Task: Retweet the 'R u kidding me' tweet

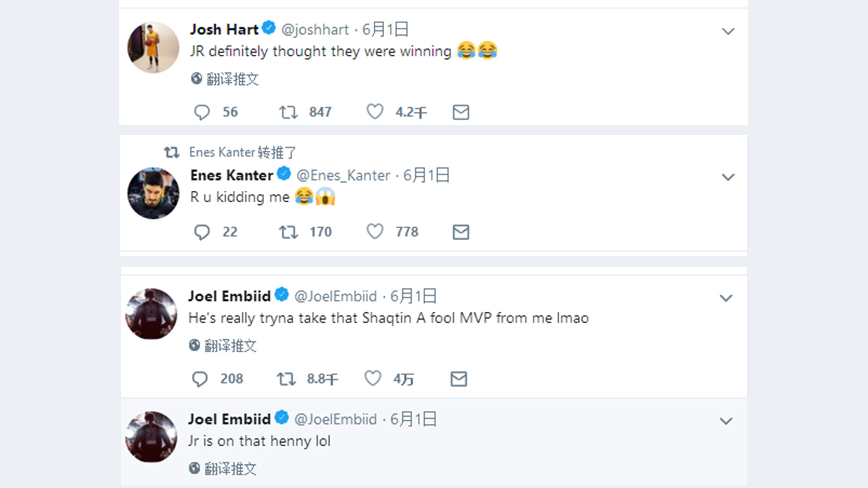Action: (x=288, y=232)
